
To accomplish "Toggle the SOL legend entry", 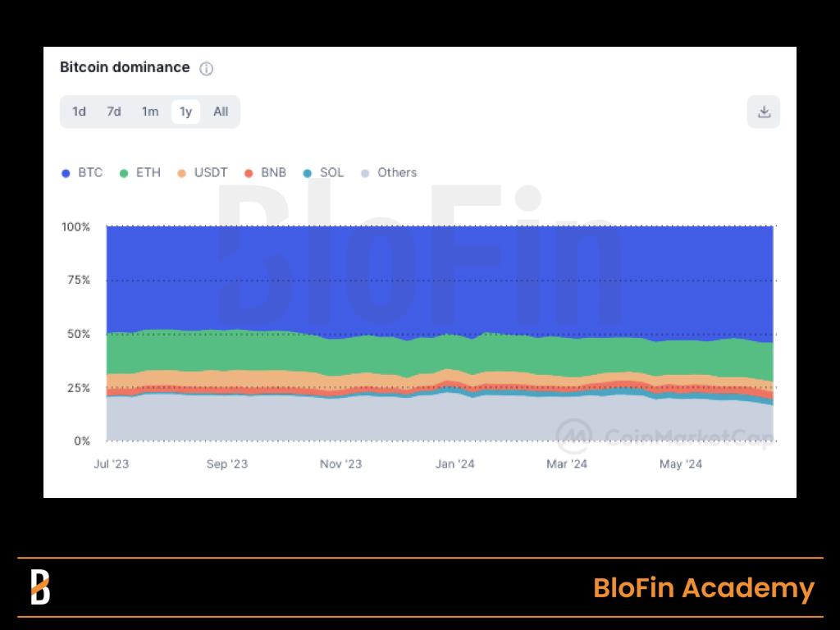I will [x=320, y=172].
